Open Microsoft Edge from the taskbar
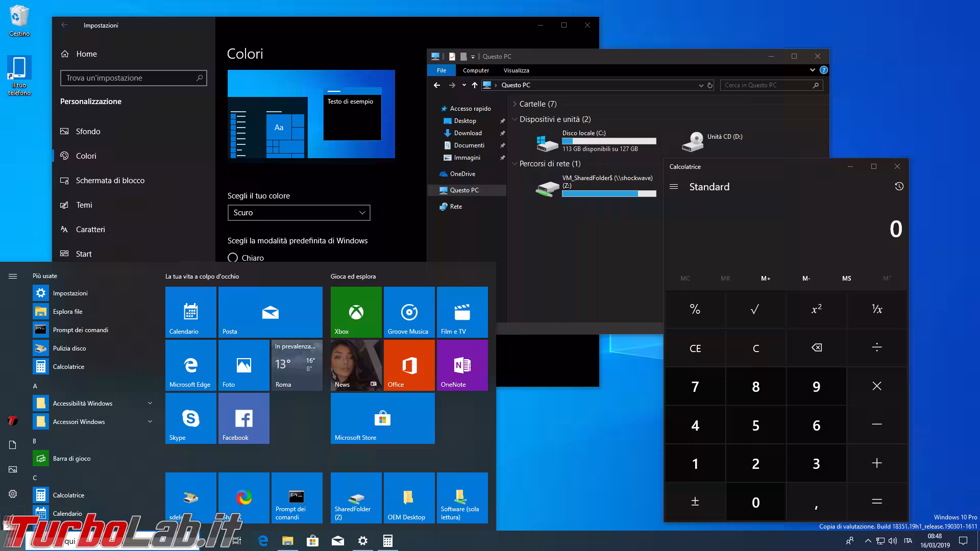Viewport: 980px width, 551px height. [263, 541]
